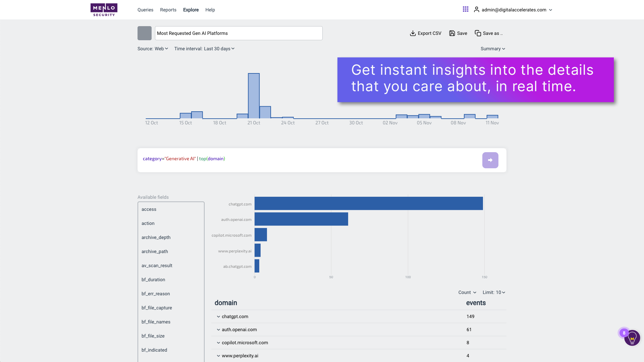Expand the chatgpt.com result row
The height and width of the screenshot is (362, 644).
tap(218, 316)
